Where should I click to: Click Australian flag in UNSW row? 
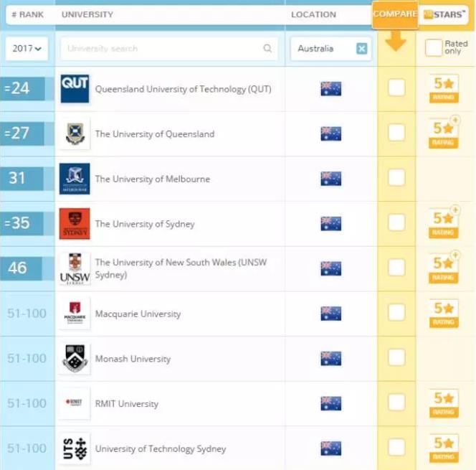[x=331, y=268]
